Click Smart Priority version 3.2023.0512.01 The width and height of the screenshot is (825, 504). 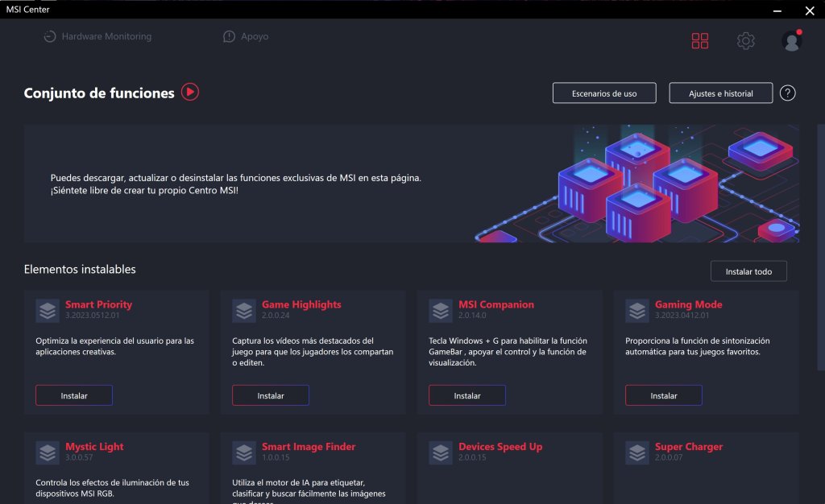pos(92,316)
